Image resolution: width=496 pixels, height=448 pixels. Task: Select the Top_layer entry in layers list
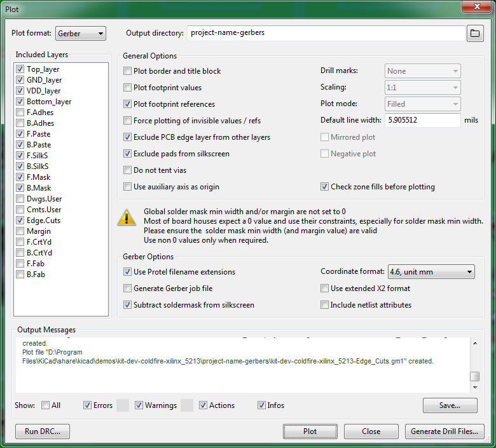[43, 69]
